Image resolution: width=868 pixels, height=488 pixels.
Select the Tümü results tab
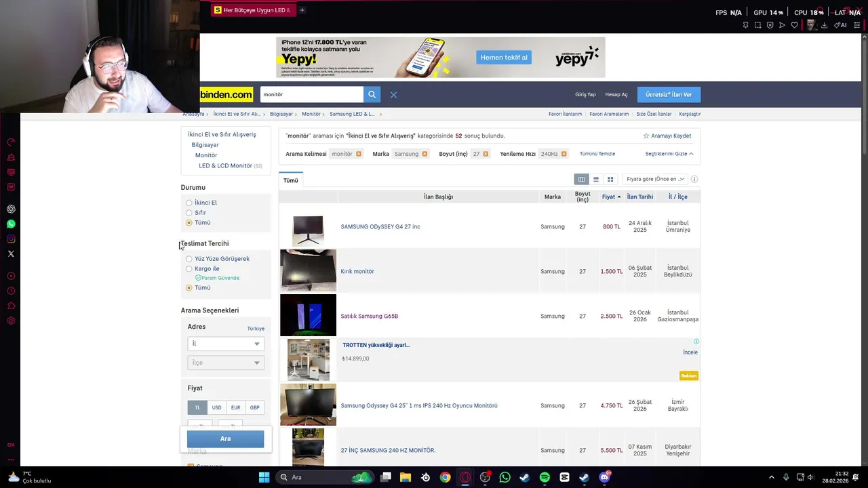click(290, 180)
